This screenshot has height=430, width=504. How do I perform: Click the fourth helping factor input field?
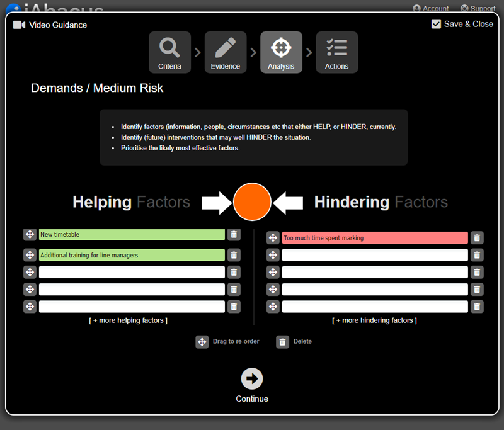click(132, 290)
